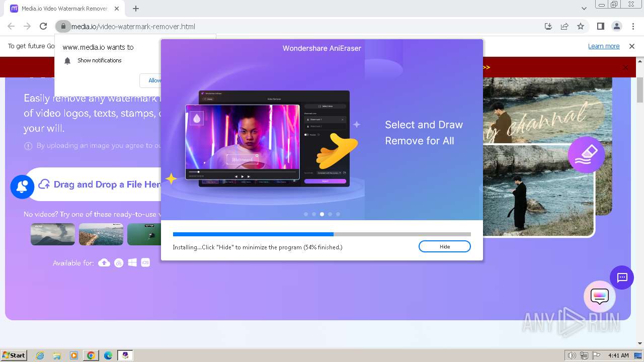Click the iOS availability icon

(x=145, y=262)
